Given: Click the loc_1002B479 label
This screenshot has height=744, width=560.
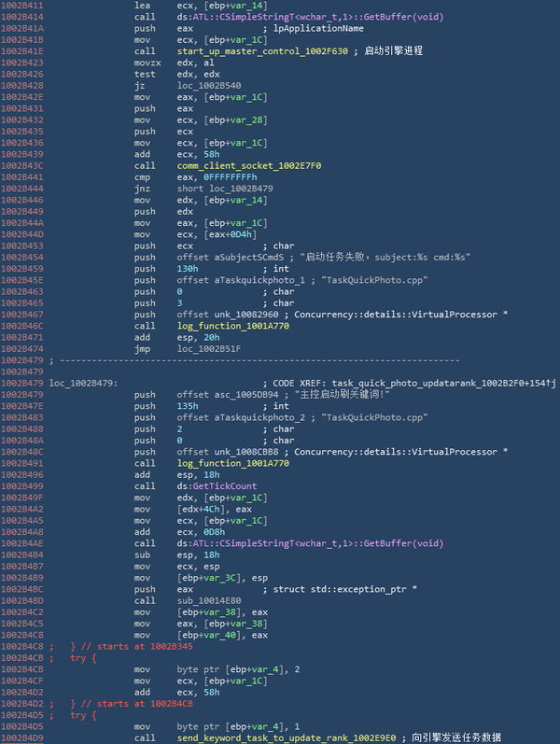Looking at the screenshot, I should [83, 383].
